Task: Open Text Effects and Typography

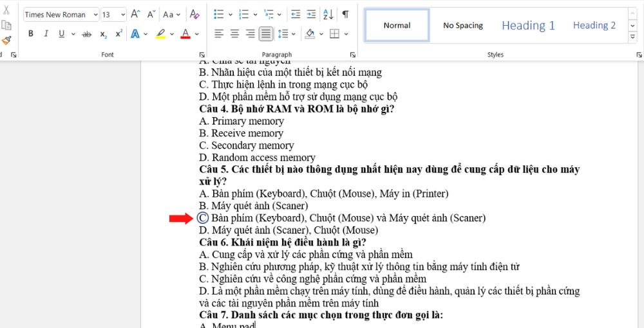Action: 135,34
